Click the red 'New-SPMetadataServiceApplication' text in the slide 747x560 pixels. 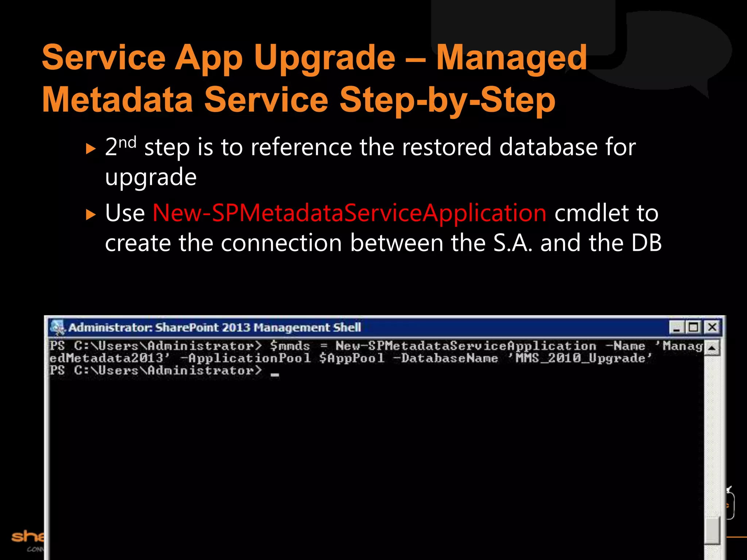[349, 213]
